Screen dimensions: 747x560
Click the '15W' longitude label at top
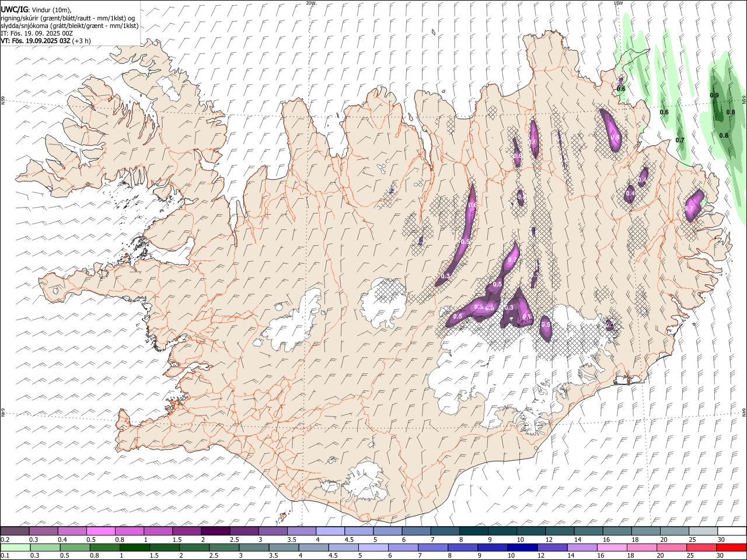618,3
